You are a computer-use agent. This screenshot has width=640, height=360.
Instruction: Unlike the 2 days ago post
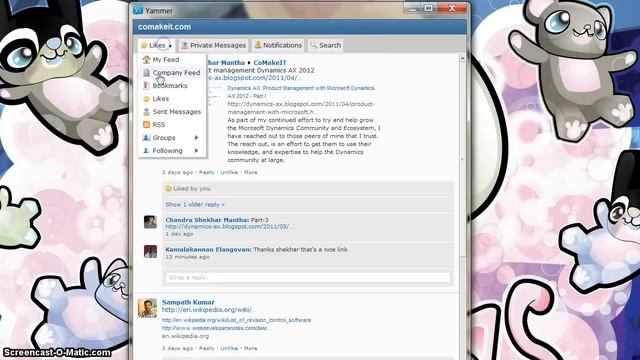pos(229,172)
